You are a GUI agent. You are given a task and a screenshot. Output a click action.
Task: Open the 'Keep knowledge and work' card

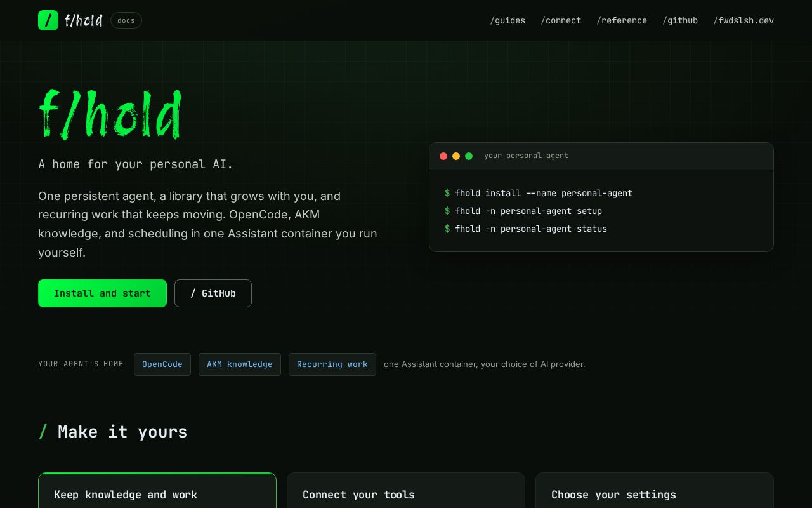(x=157, y=490)
